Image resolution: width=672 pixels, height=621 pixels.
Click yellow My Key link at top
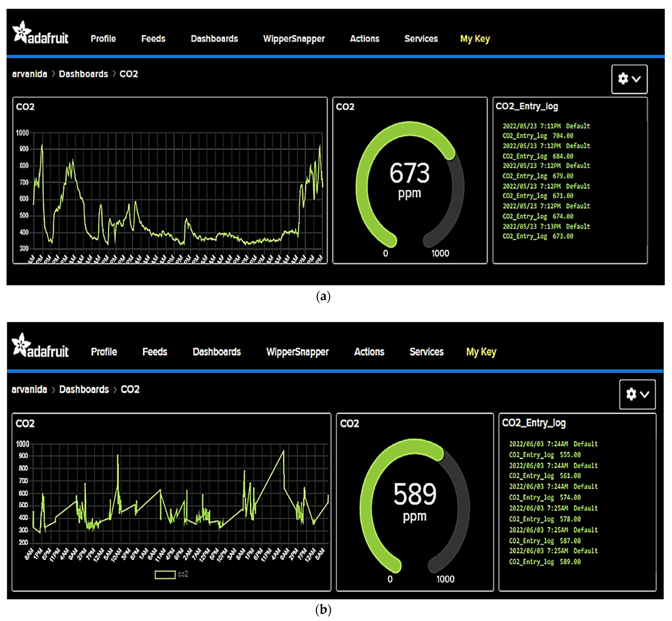click(x=475, y=39)
